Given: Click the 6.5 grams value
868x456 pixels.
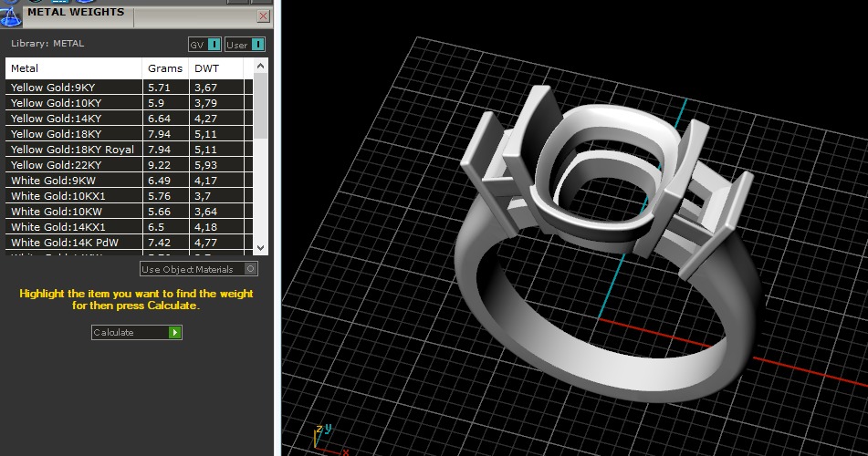Looking at the screenshot, I should 155,227.
